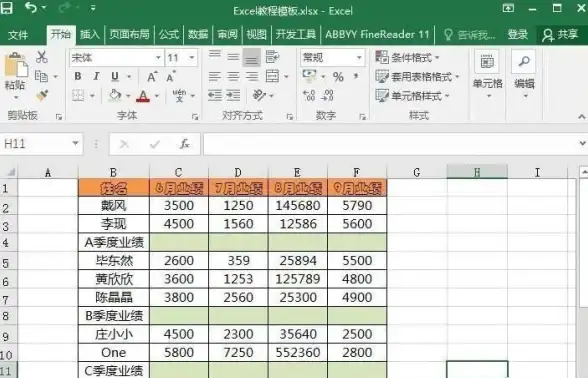Open the 单元格 cells group
This screenshot has height=378, width=588.
(x=488, y=75)
